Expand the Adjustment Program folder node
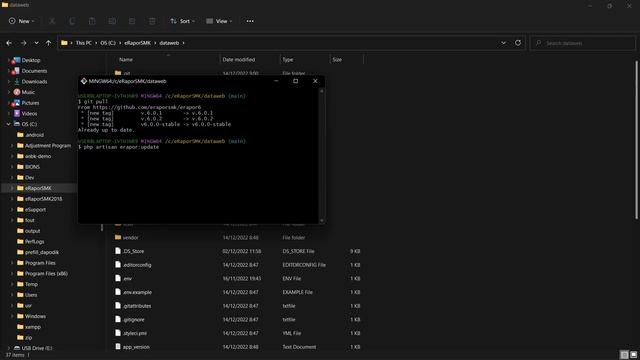 [12, 145]
